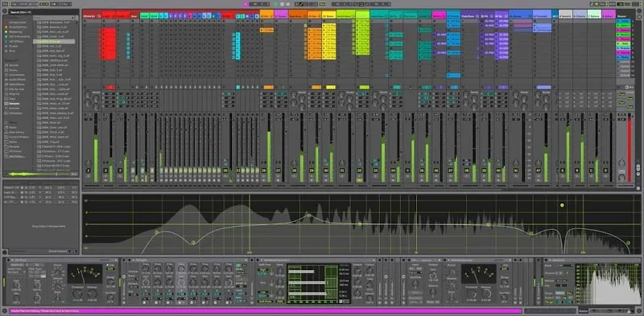Open the Spectrum Block size dropdown

(x=564, y=265)
